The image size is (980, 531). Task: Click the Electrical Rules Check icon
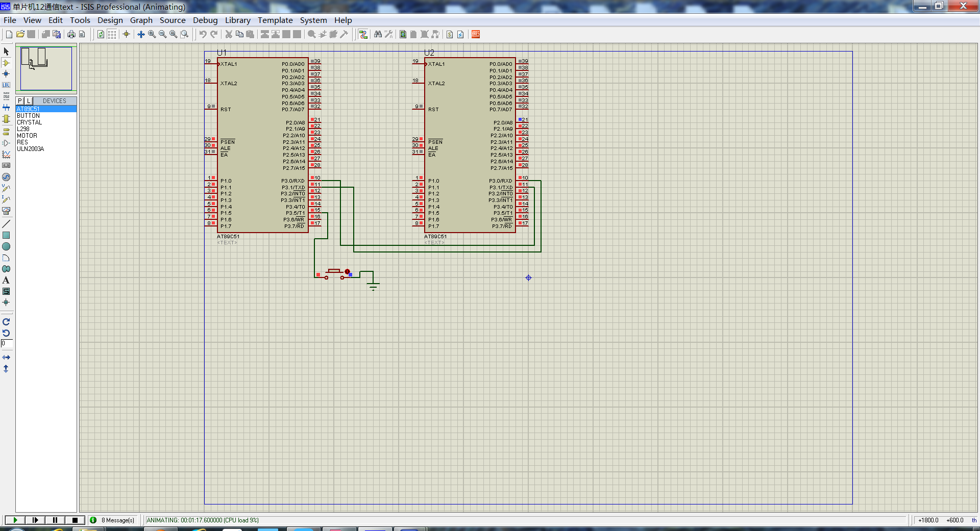click(x=460, y=34)
